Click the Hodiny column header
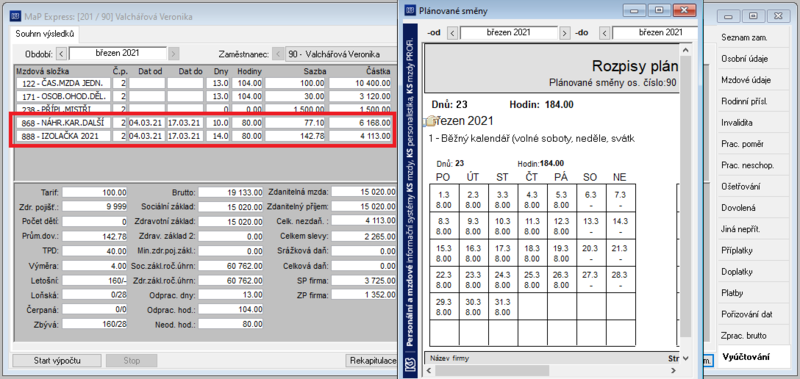 click(x=249, y=71)
